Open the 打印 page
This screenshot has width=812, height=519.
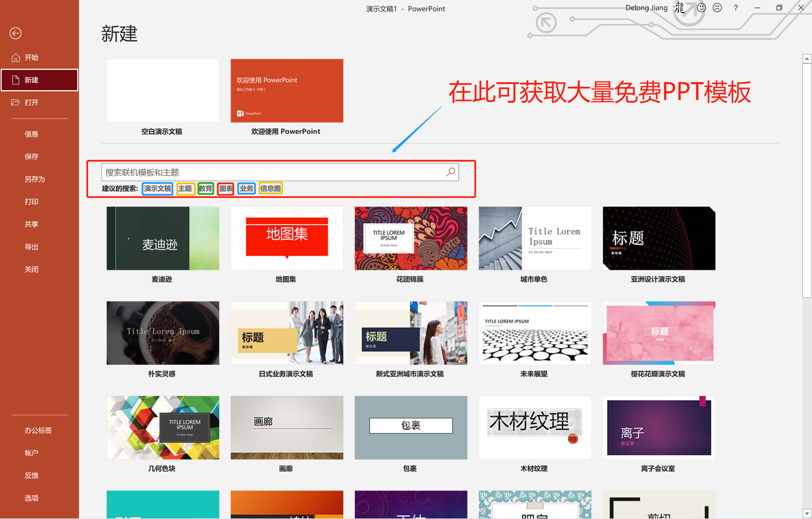click(31, 202)
